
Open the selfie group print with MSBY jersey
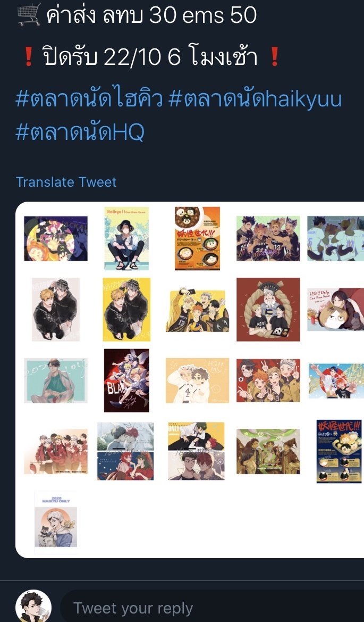[x=197, y=311]
